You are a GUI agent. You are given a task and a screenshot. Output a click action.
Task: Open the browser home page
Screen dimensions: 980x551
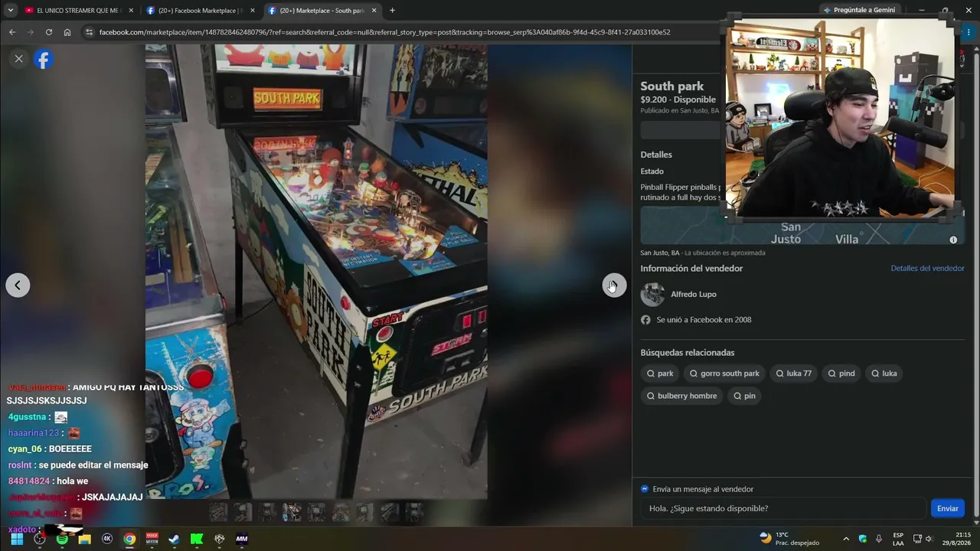point(67,32)
